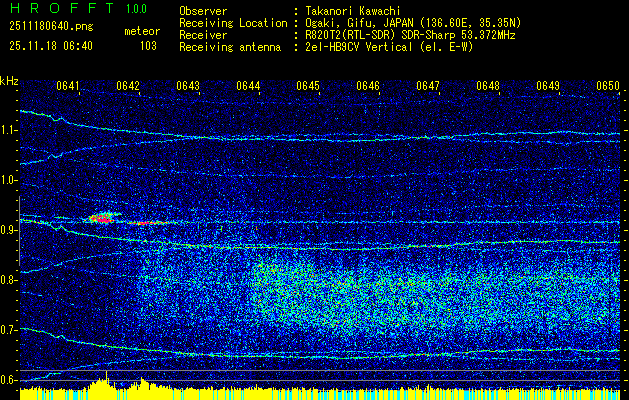Select the 0.9 kHz axis label
629x400 pixels.
click(x=10, y=230)
